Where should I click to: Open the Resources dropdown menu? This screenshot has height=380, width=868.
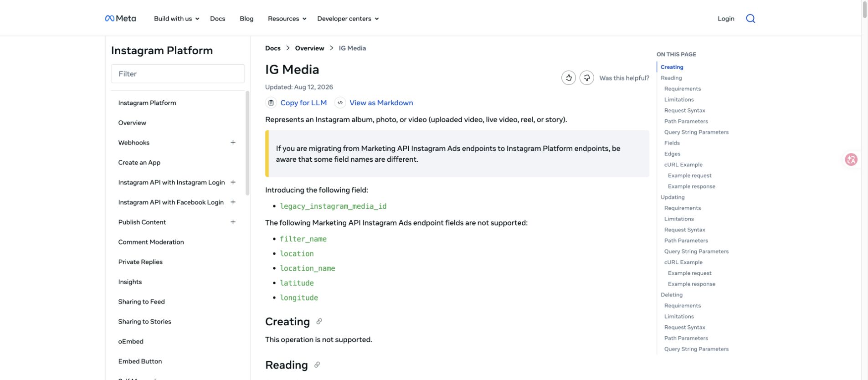pos(287,19)
